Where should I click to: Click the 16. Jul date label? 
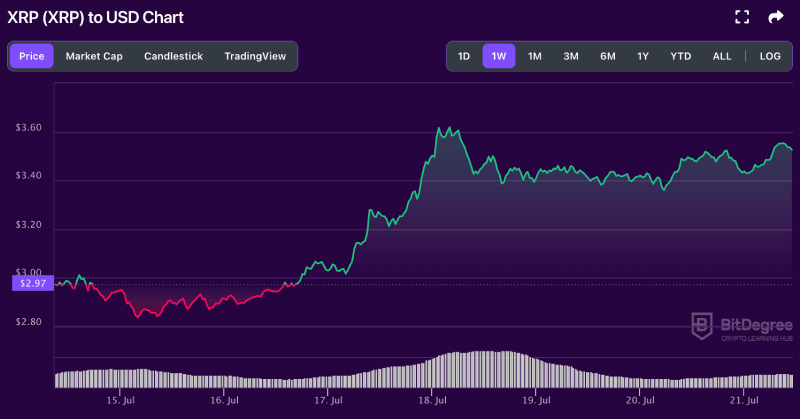click(x=224, y=401)
